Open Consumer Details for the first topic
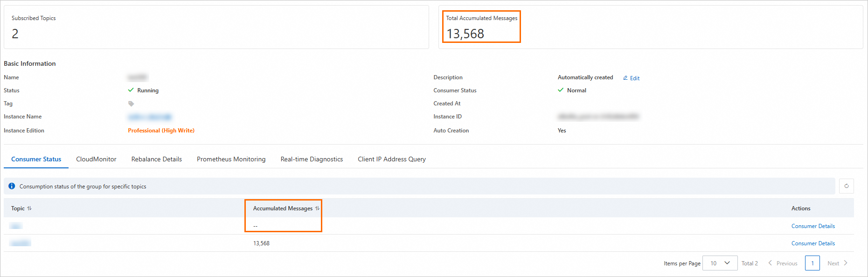Image resolution: width=868 pixels, height=277 pixels. tap(813, 226)
